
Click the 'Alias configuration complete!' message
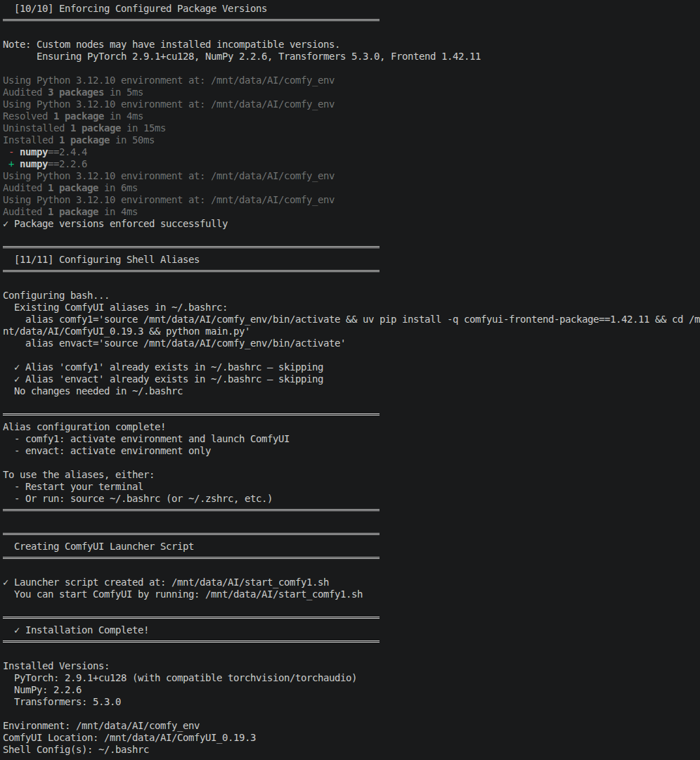click(84, 427)
